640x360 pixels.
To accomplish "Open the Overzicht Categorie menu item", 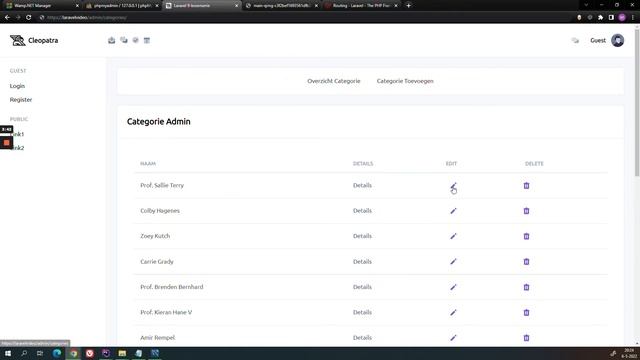I will 333,81.
